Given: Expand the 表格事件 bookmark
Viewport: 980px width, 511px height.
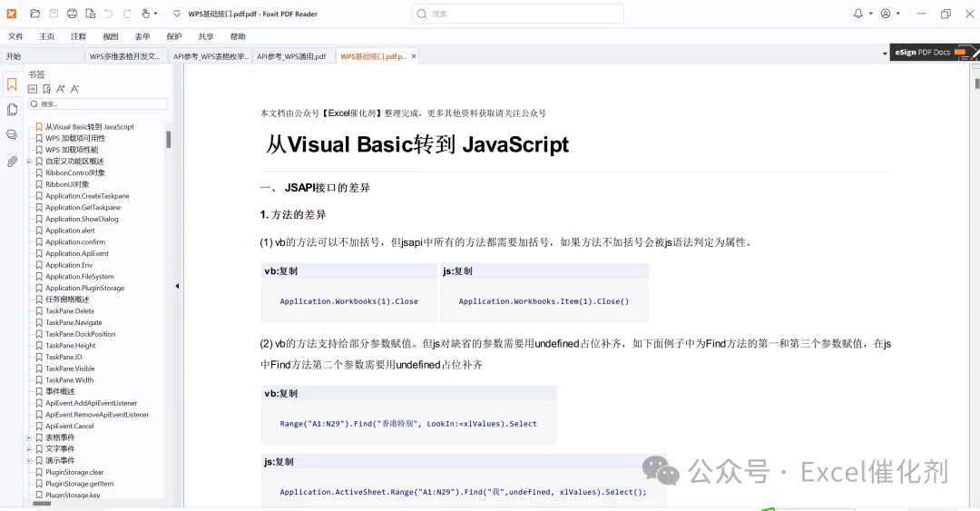Looking at the screenshot, I should pos(29,437).
